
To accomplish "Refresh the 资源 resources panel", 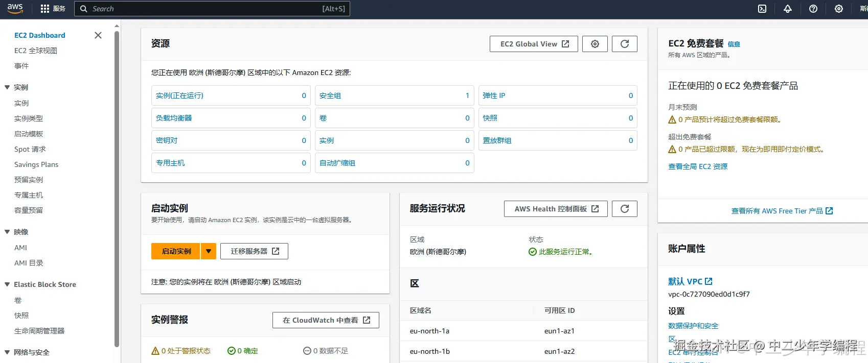I will coord(625,44).
